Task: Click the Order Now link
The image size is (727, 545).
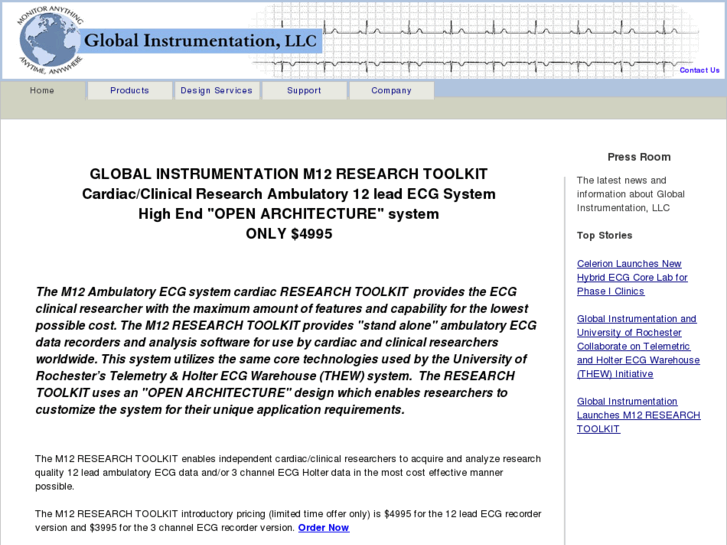Action: tap(324, 528)
